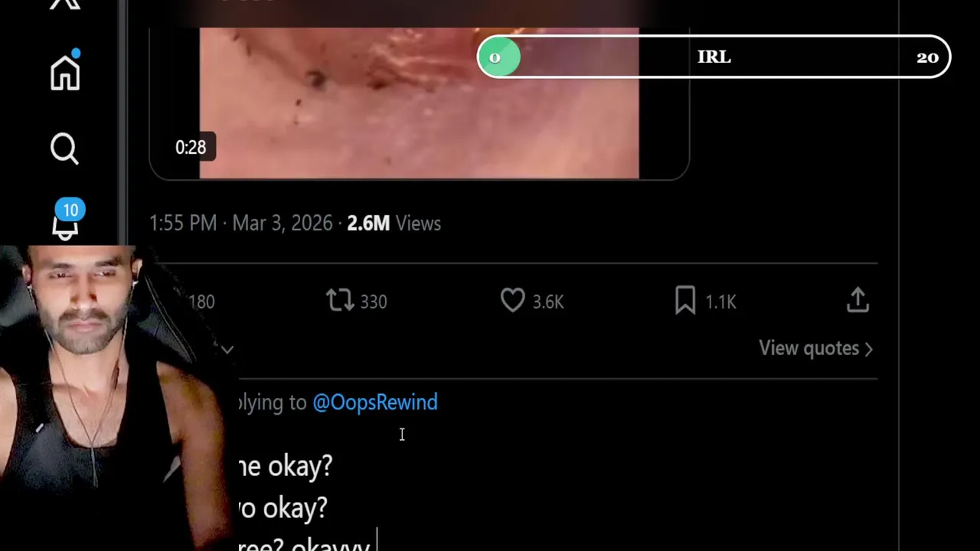This screenshot has width=980, height=551.
Task: Share the post with upload icon
Action: tap(857, 301)
